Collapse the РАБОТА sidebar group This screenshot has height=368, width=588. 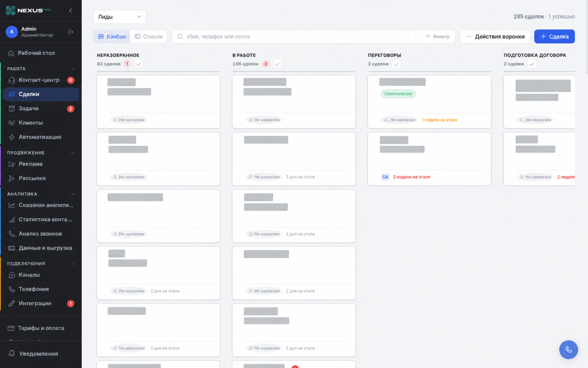[73, 69]
